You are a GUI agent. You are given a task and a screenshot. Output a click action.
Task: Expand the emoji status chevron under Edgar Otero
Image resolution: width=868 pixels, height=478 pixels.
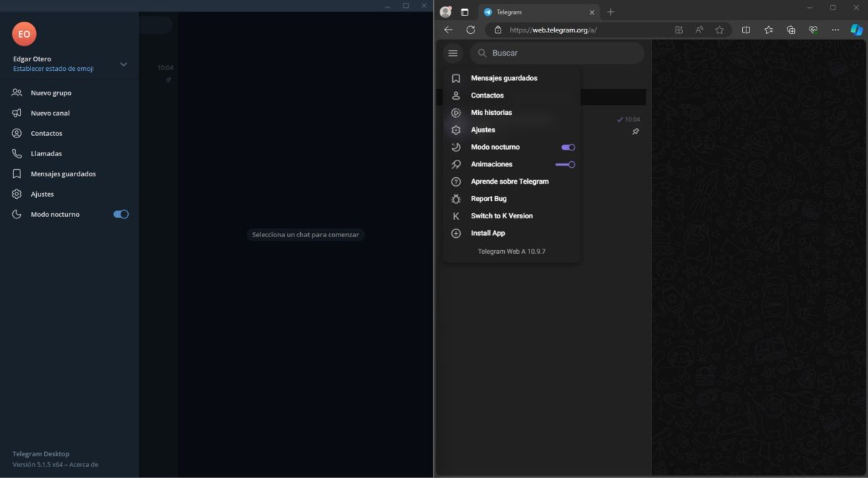click(123, 64)
